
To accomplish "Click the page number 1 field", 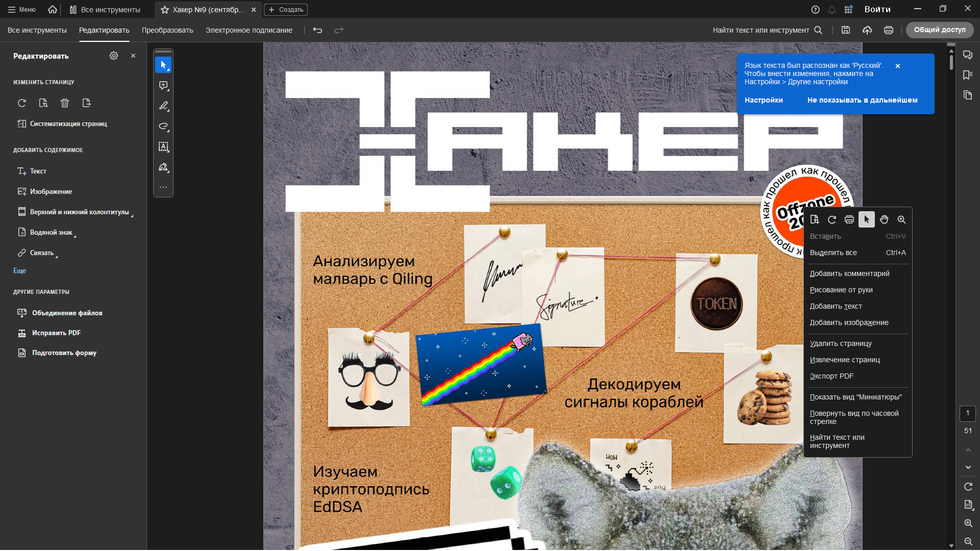I will (x=968, y=413).
